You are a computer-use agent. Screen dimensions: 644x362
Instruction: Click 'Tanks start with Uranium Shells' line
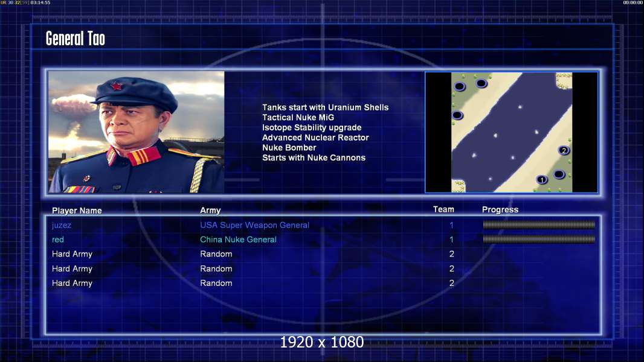[x=325, y=107]
